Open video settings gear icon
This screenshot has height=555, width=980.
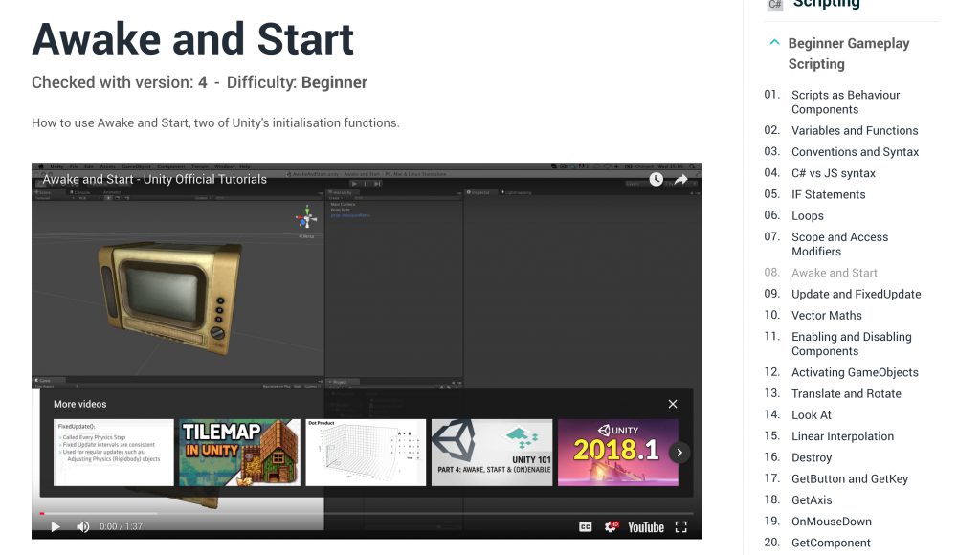(x=612, y=527)
